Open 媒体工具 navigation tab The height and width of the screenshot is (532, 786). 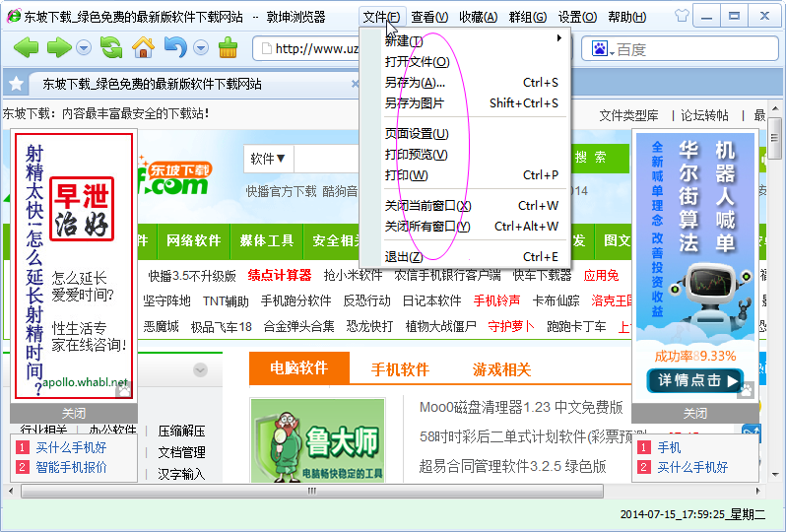click(x=267, y=240)
